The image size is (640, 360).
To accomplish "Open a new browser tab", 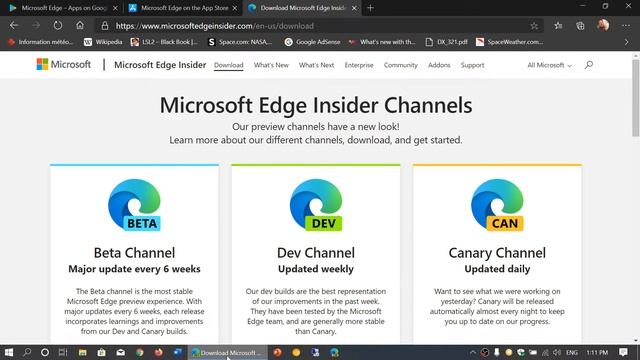I will point(370,8).
